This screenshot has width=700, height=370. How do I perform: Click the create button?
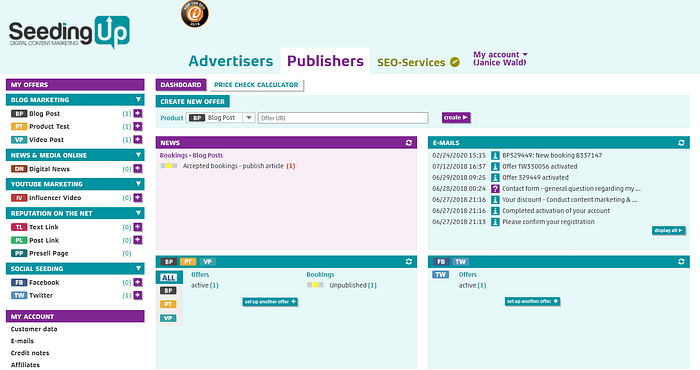(456, 117)
